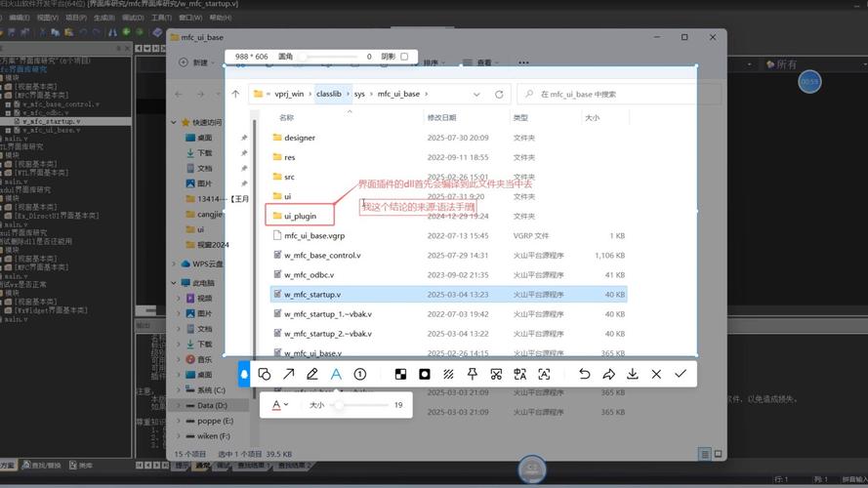
Task: Click the New button in Explorer
Action: tap(195, 62)
